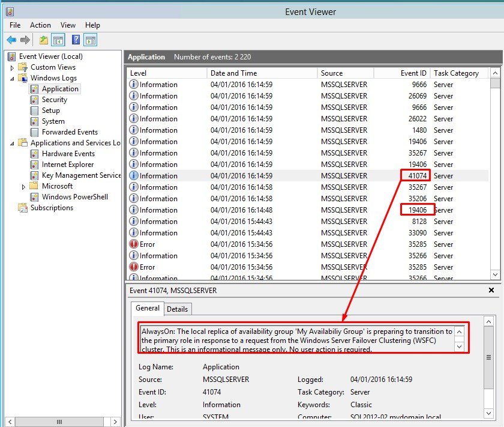Select the Security log in the tree
The image size is (504, 427).
[54, 100]
